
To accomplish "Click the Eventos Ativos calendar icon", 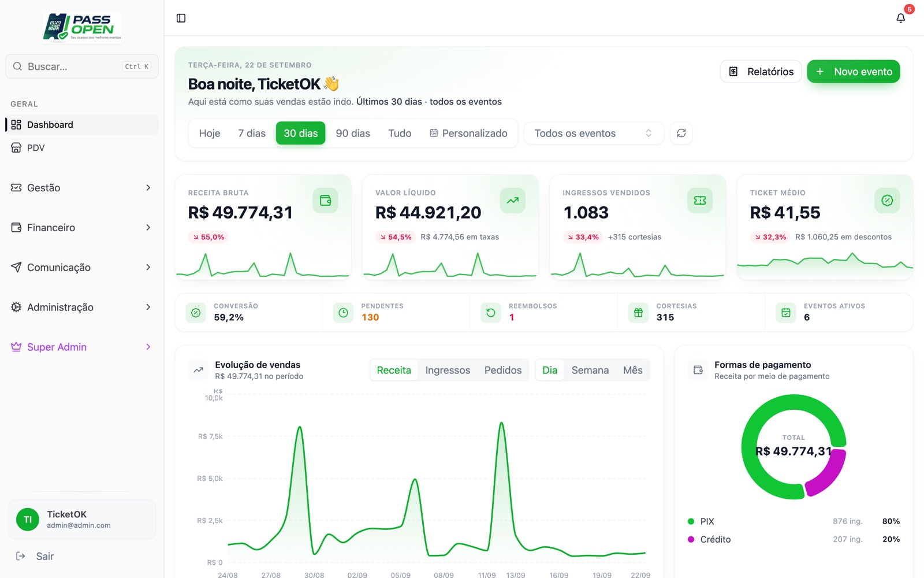I will coord(786,313).
